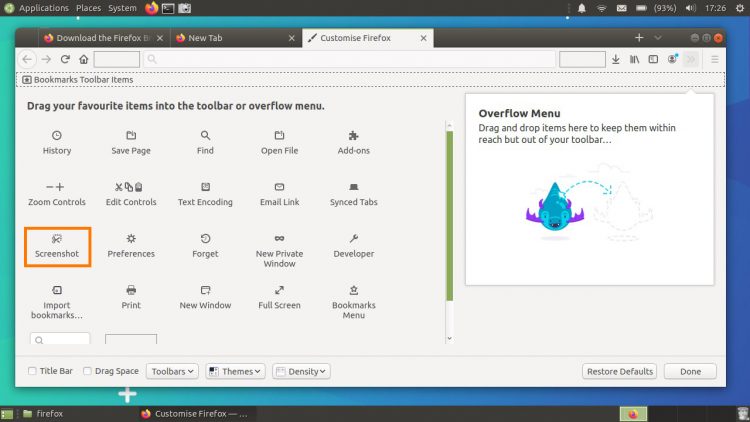
Task: Launch Firefox from the top panel icon
Action: pos(151,8)
